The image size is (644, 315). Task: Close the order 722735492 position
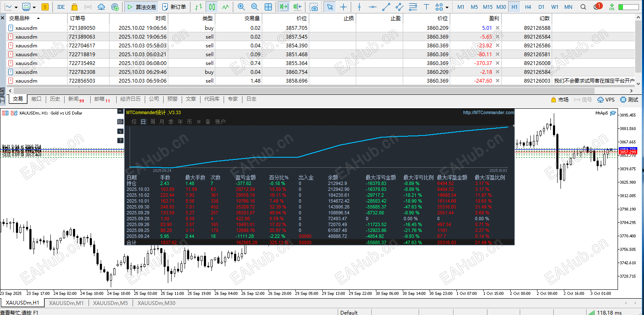point(498,63)
